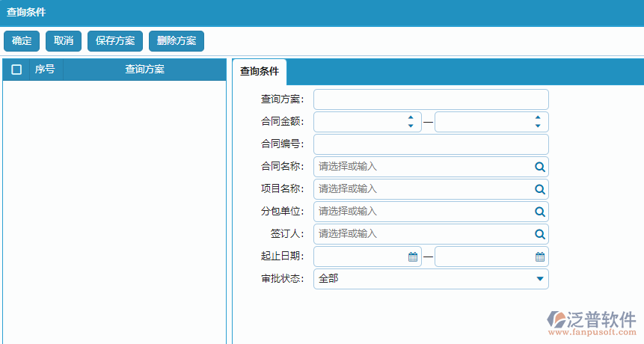Focus the 查询方案 input field
Viewport: 644px width, 344px height.
click(431, 99)
